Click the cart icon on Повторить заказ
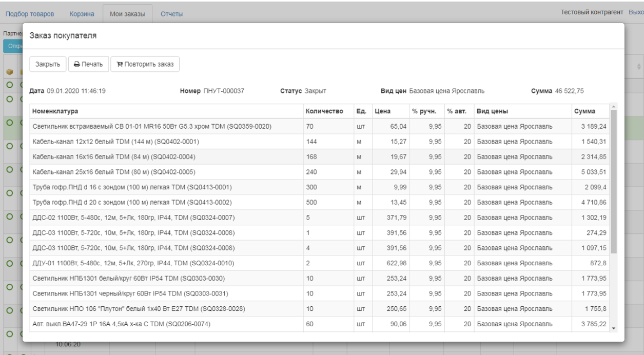Viewport: 644px width, 355px height. (120, 65)
